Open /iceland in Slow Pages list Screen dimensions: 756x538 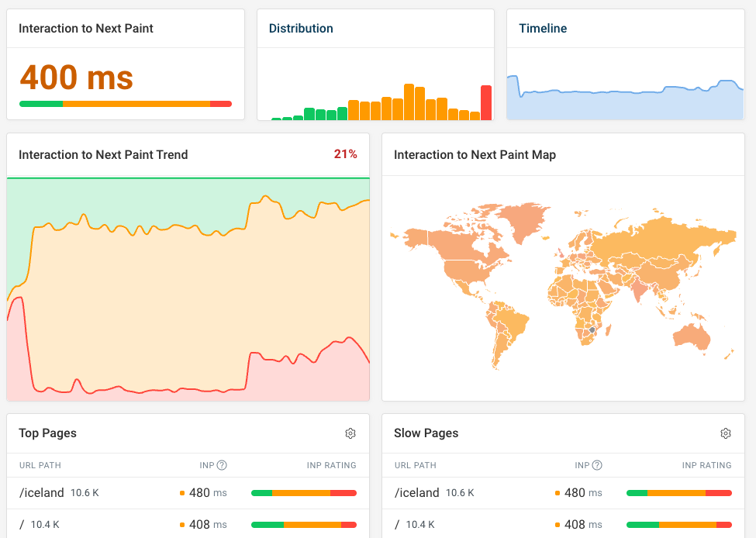(x=418, y=493)
